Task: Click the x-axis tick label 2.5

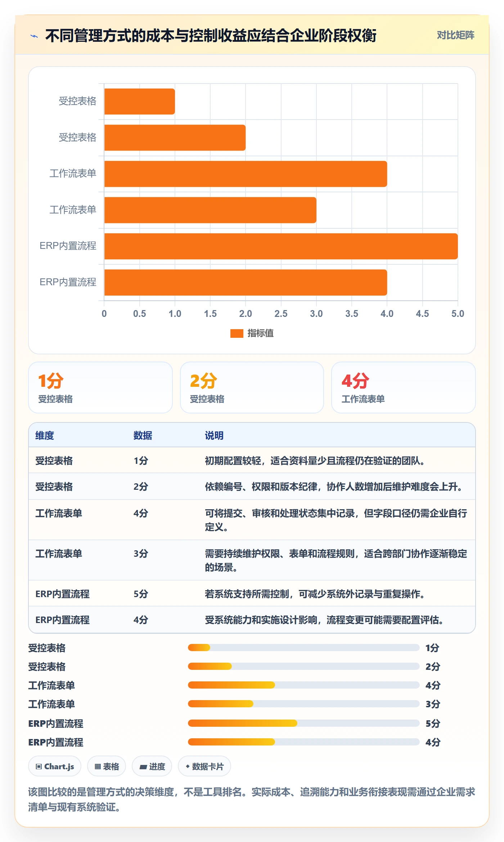Action: tap(281, 314)
